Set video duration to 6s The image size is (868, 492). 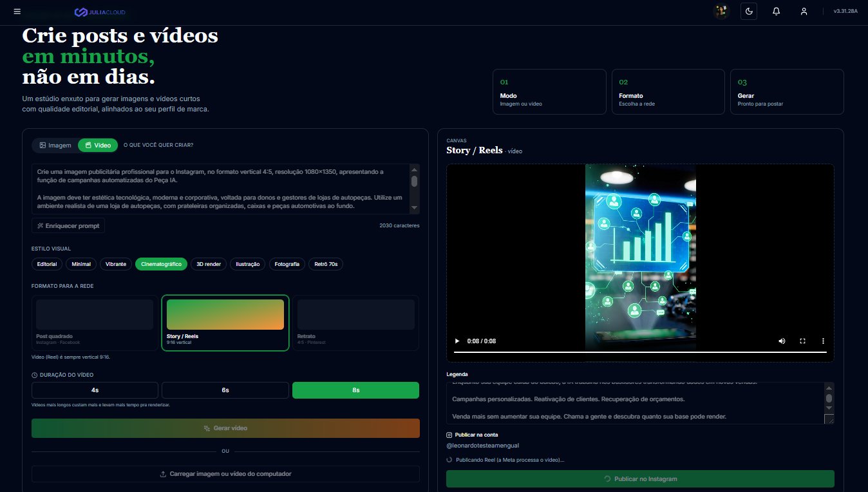pos(225,390)
